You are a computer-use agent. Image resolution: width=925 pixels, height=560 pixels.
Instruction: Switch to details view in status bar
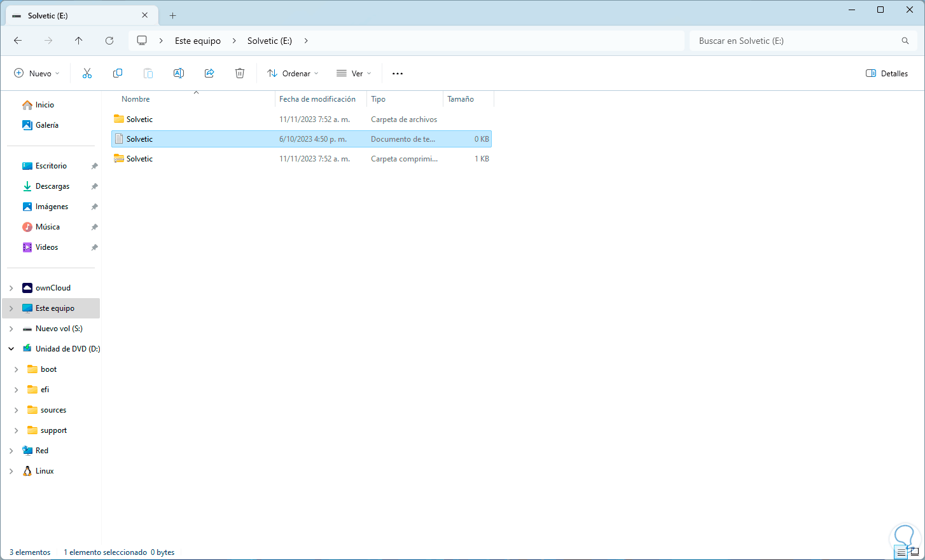click(x=901, y=552)
